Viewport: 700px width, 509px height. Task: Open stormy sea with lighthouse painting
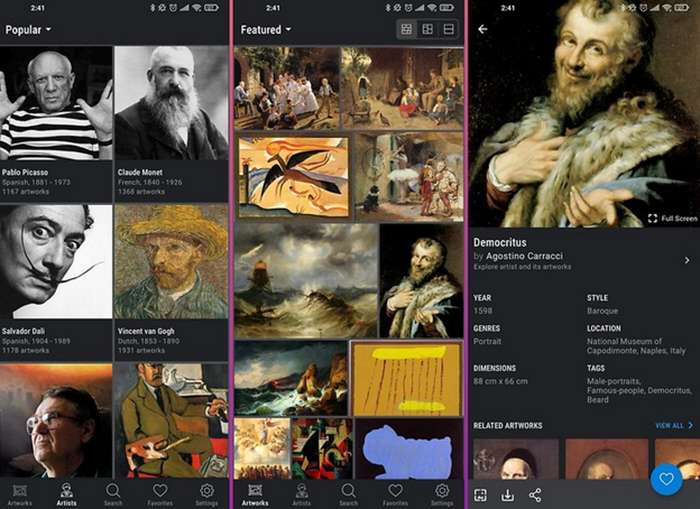[x=306, y=281]
